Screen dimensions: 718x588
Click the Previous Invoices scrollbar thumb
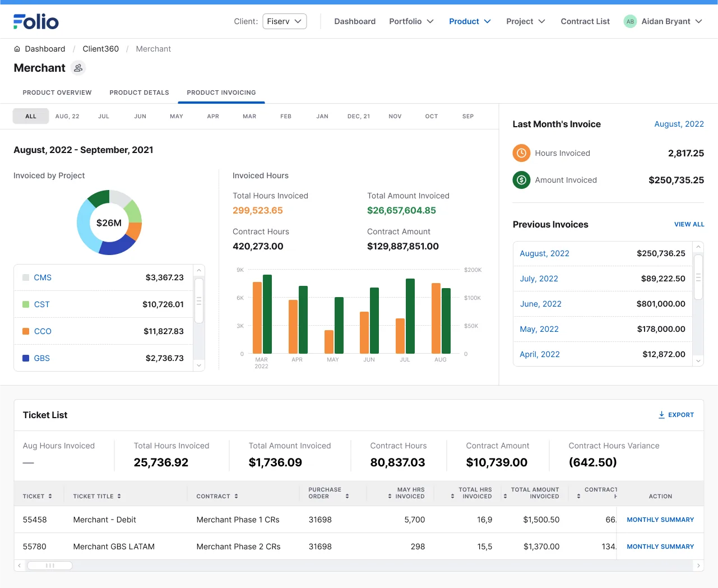(x=698, y=277)
